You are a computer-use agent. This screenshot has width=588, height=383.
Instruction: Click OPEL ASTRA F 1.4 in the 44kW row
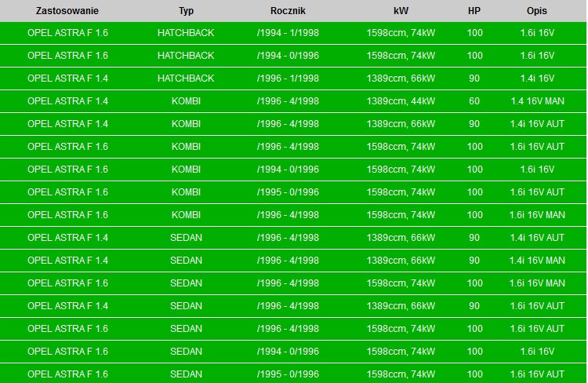click(x=67, y=101)
